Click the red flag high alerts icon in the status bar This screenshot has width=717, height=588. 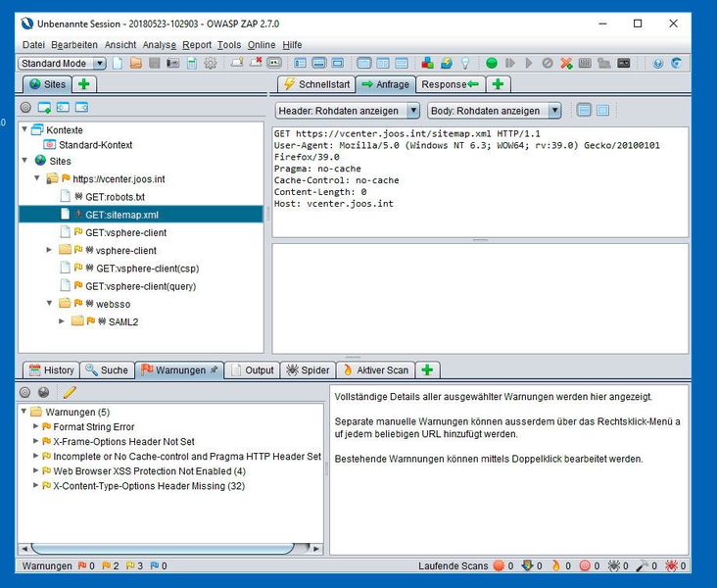tap(82, 566)
